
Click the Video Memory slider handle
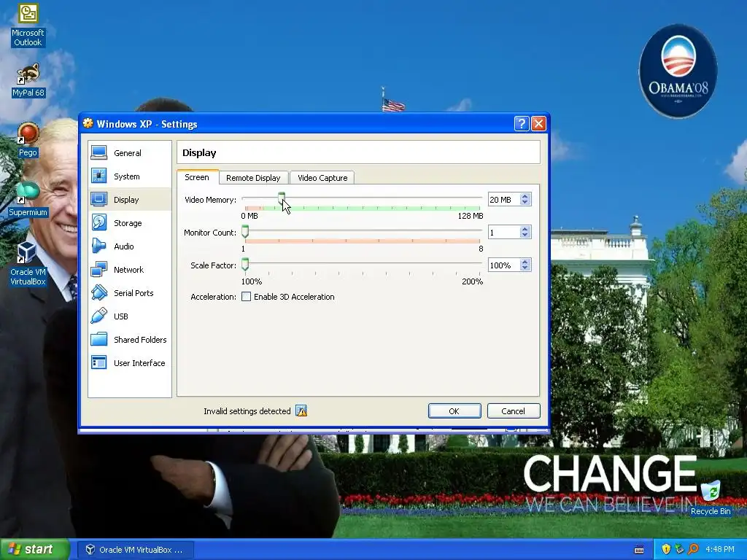point(282,198)
